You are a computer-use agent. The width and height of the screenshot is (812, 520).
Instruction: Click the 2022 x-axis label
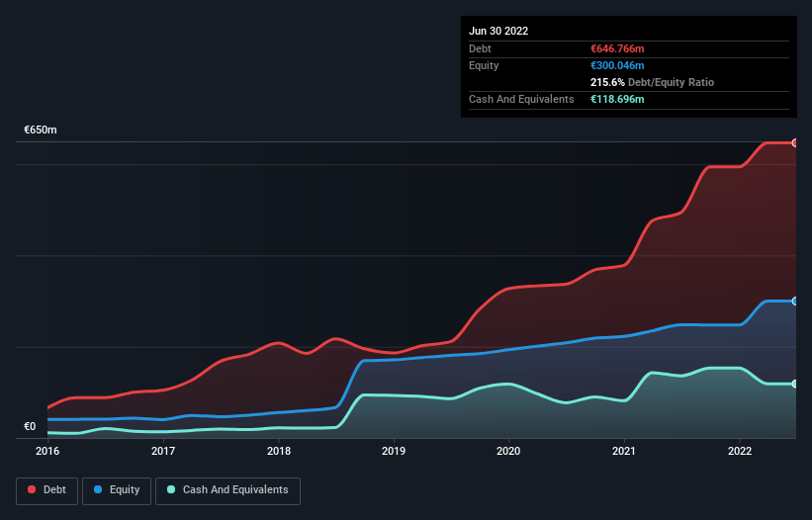(x=740, y=451)
